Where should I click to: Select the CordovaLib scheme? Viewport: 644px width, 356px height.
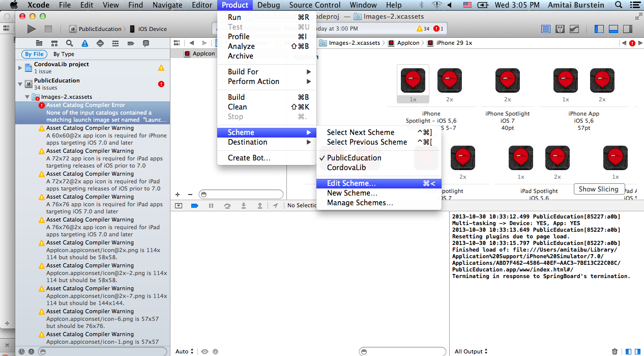(x=379, y=168)
